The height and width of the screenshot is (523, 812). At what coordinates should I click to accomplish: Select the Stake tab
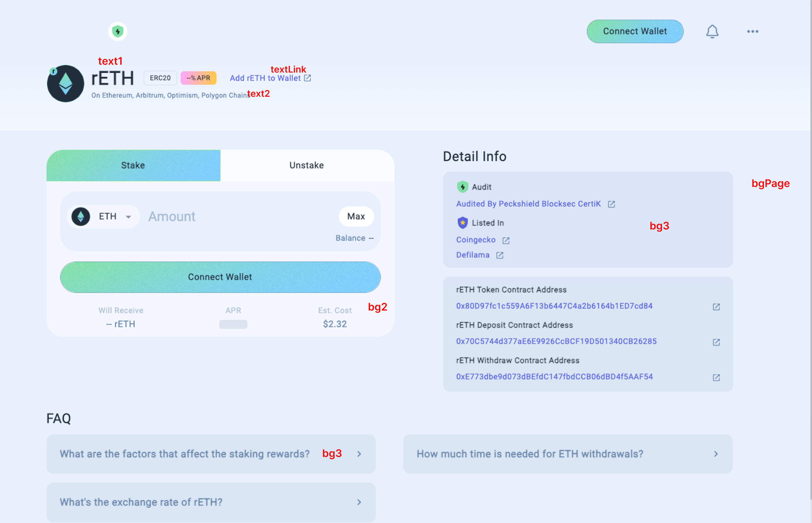click(133, 165)
